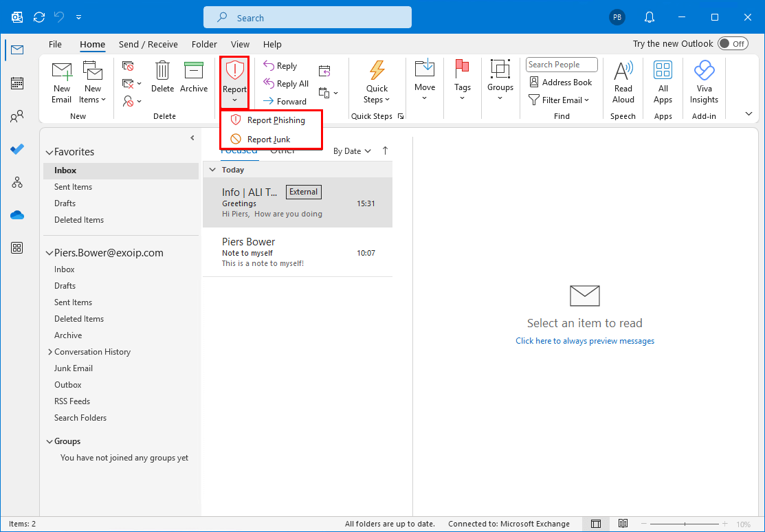Click the notification bell icon
The width and height of the screenshot is (765, 532).
[650, 17]
